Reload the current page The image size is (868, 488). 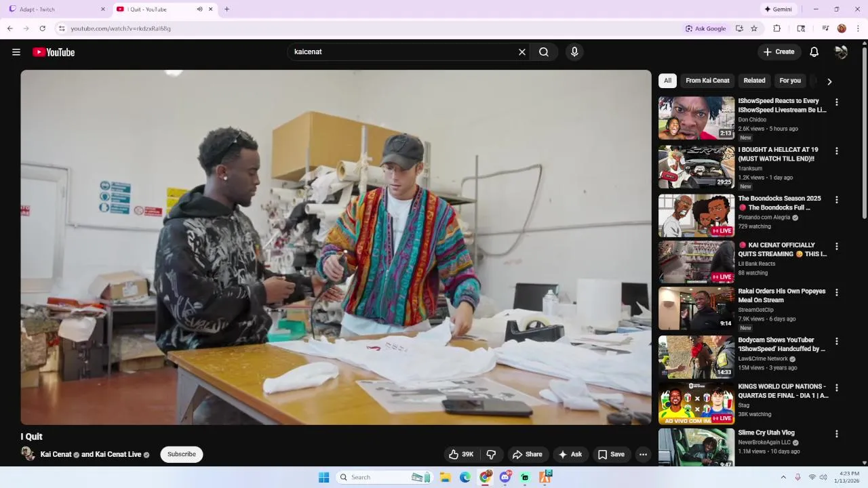(42, 28)
